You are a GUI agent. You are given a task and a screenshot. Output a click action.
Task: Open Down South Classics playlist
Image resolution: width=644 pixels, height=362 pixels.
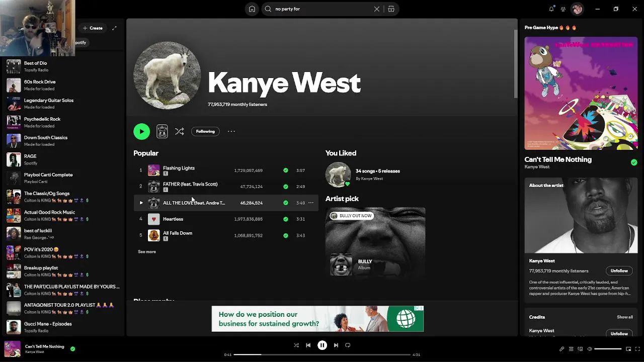(x=63, y=141)
